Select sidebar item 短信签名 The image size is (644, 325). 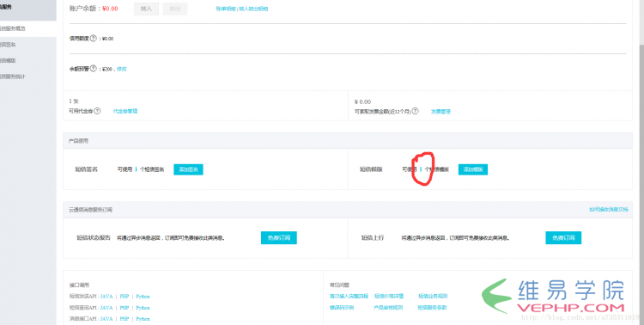click(x=28, y=45)
